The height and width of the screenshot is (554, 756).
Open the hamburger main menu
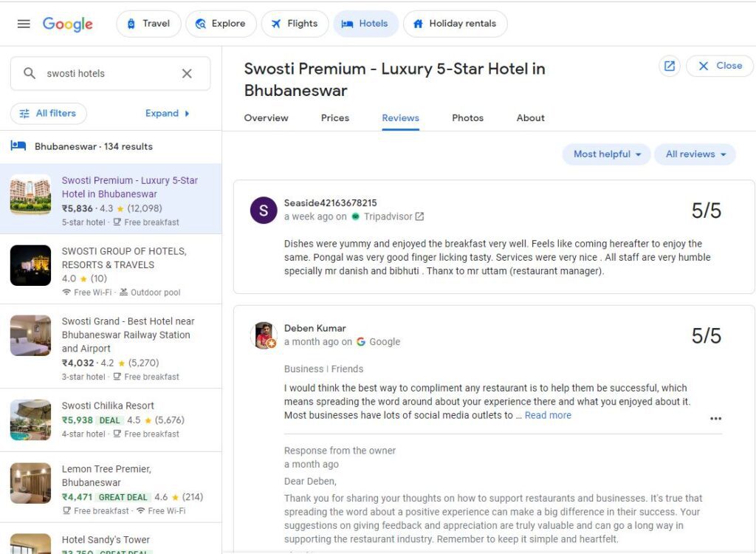point(24,24)
